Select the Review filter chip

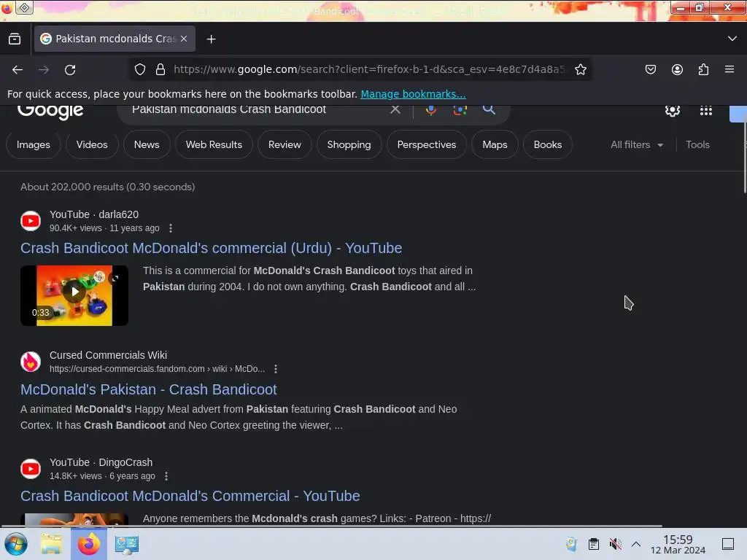pyautogui.click(x=285, y=145)
